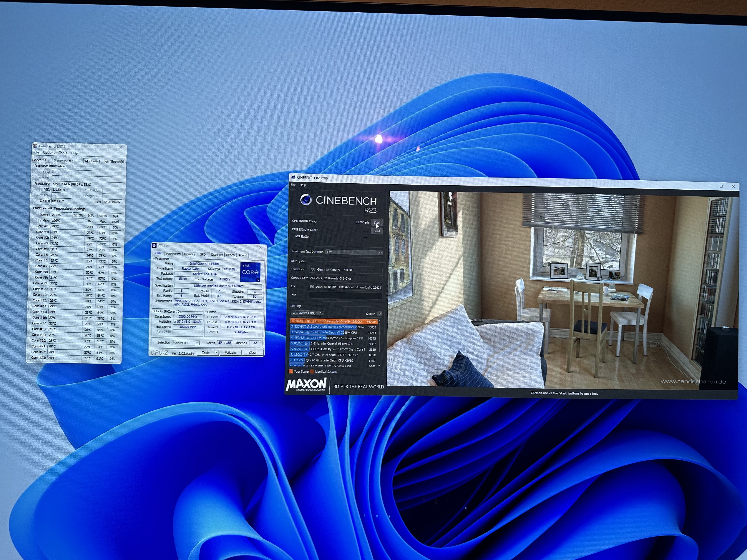Screen dimensions: 747x560
Task: Click the CPU-Z Name field Intel Core i9 13900KF
Action: pos(205,264)
